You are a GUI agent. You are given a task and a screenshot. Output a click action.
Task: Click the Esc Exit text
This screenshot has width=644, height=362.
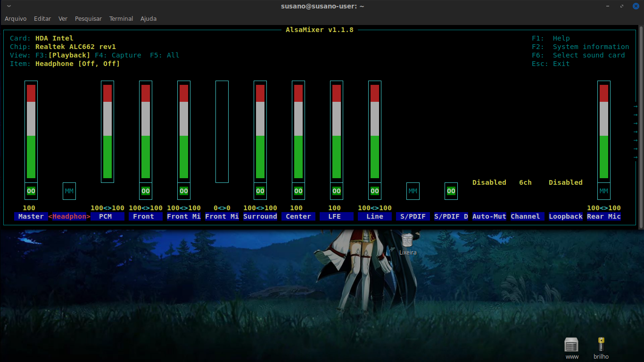(x=551, y=64)
